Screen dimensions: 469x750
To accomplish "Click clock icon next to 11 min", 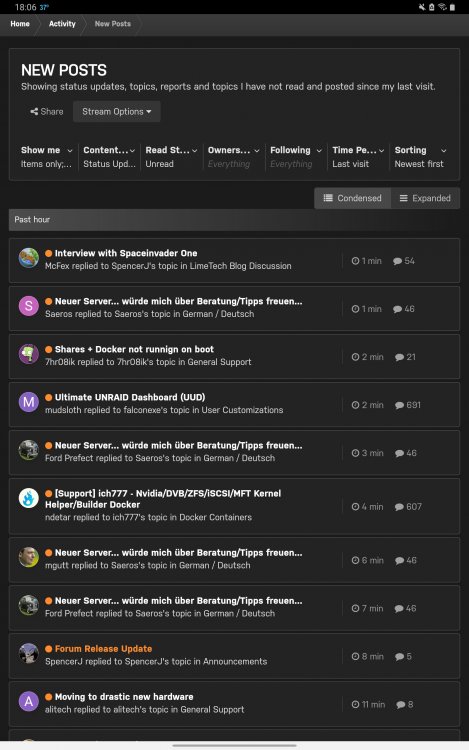I will [x=355, y=704].
